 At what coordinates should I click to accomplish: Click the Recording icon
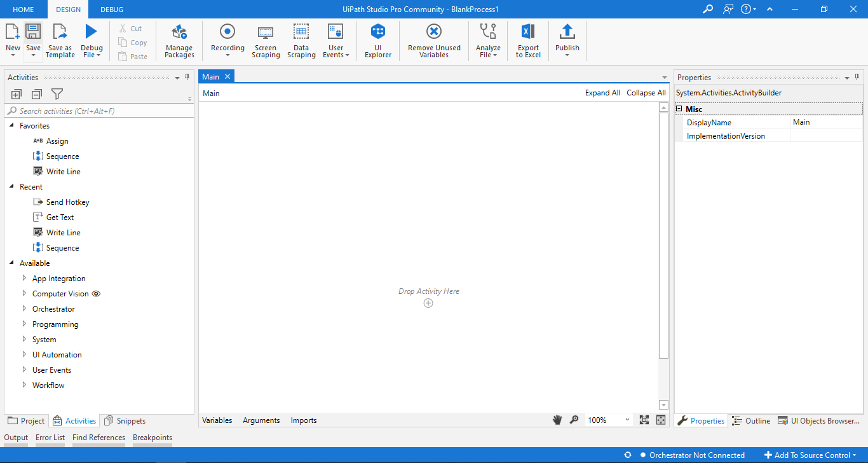coord(227,32)
